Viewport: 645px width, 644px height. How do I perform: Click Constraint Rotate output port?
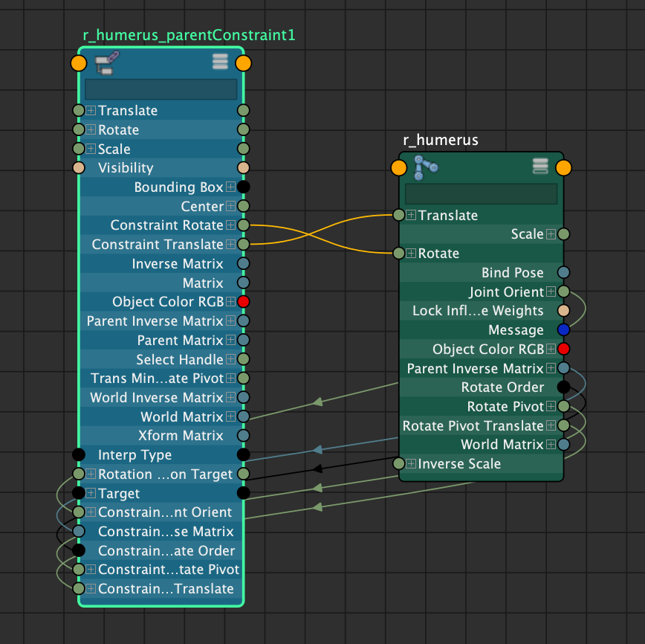[243, 225]
